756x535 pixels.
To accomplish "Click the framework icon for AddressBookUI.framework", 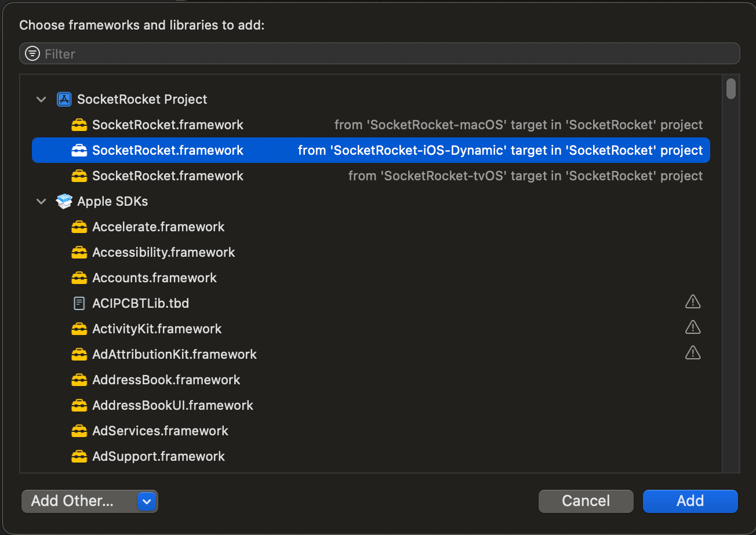I will [79, 405].
